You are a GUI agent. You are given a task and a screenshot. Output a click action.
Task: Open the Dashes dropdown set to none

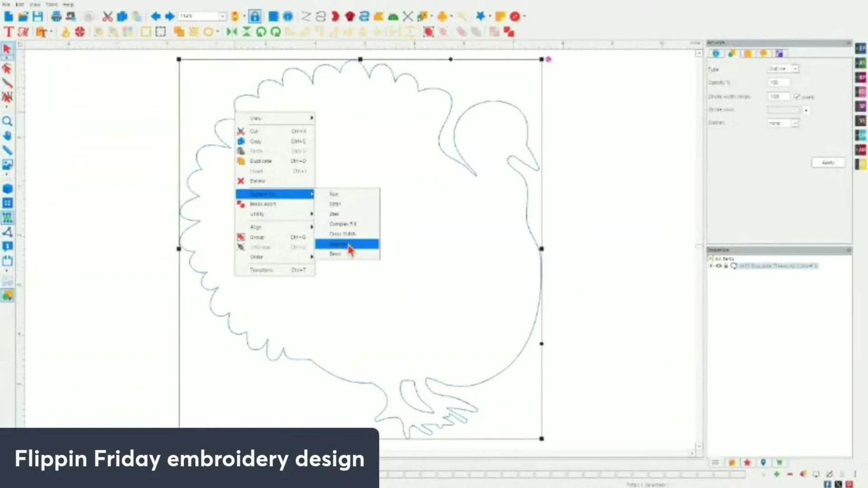coord(795,122)
